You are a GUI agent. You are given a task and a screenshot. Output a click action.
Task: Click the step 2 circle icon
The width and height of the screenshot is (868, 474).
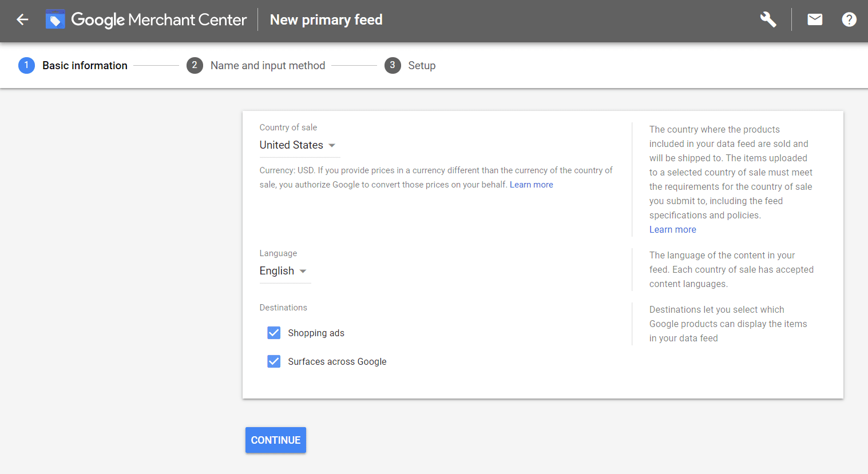point(195,66)
